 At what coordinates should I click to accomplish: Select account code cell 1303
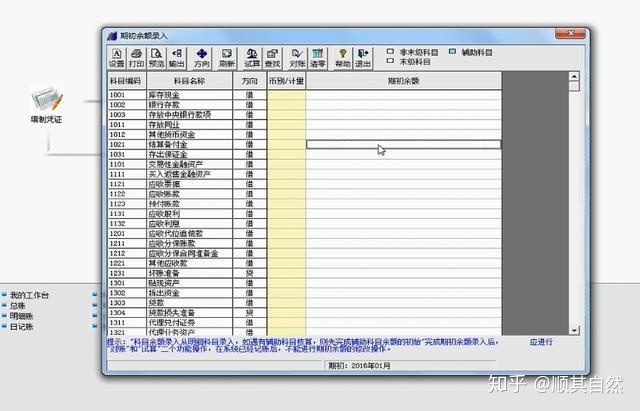[127, 303]
